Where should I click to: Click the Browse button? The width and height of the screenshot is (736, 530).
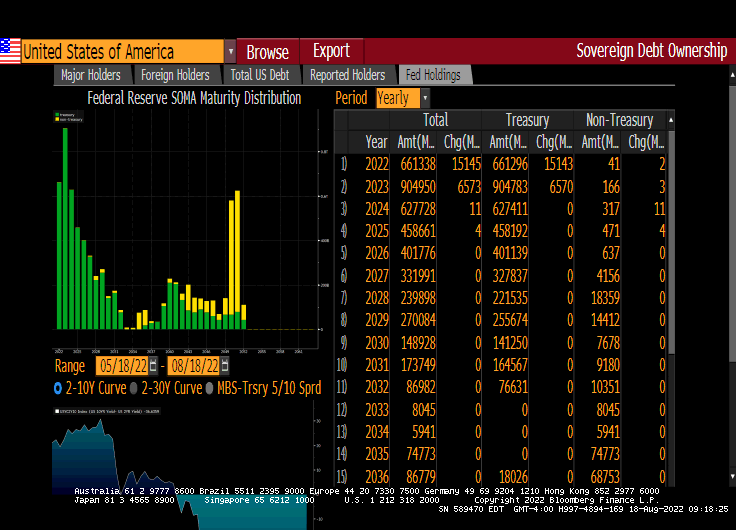[x=267, y=52]
